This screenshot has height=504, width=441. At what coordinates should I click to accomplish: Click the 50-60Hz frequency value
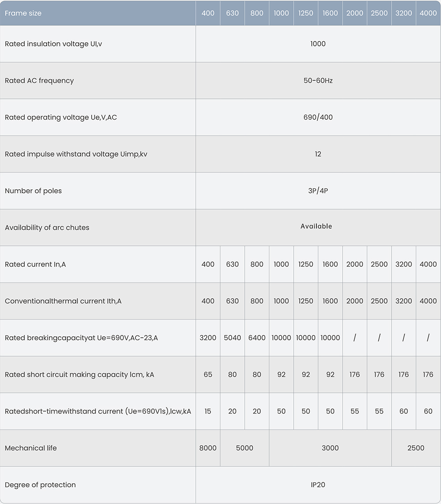coord(318,81)
